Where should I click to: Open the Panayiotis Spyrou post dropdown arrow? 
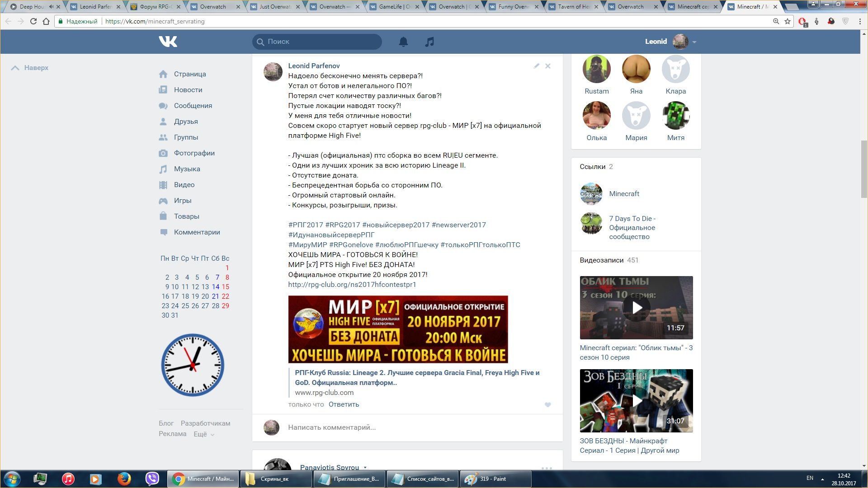[365, 468]
